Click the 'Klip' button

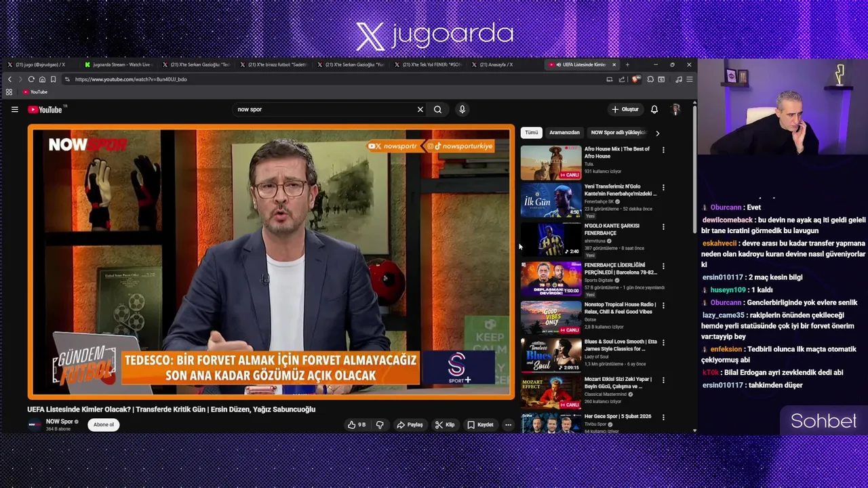445,424
